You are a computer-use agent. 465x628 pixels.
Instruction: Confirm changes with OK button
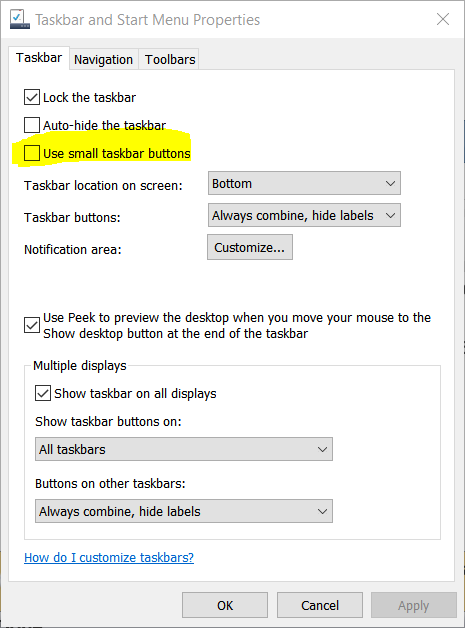(225, 605)
